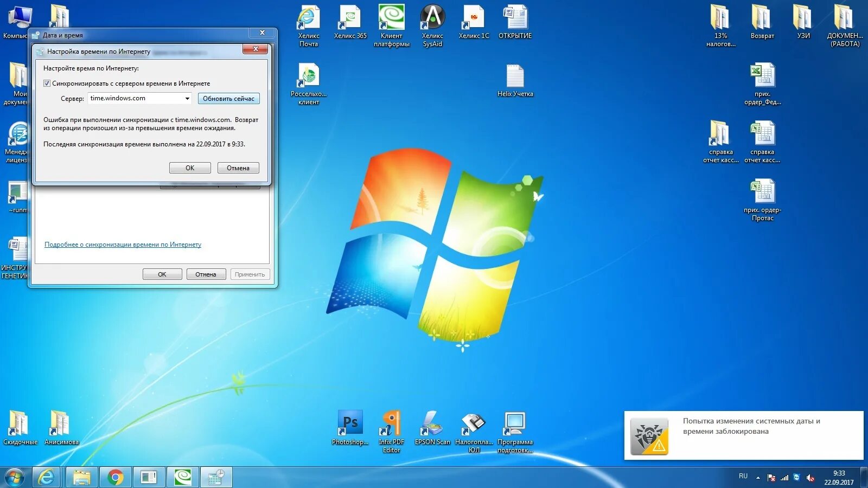Viewport: 868px width, 488px height.
Task: Launch the Photoshop desktop shortcut
Action: click(350, 428)
